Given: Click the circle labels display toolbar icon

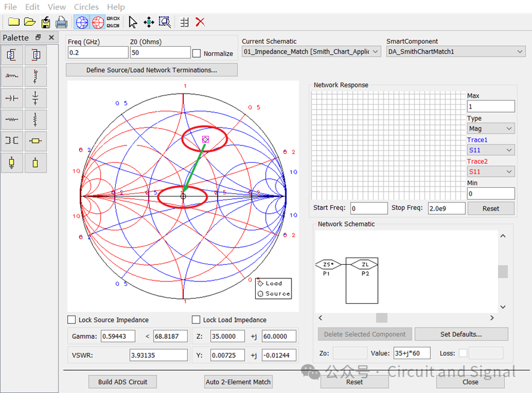Looking at the screenshot, I should [x=113, y=22].
